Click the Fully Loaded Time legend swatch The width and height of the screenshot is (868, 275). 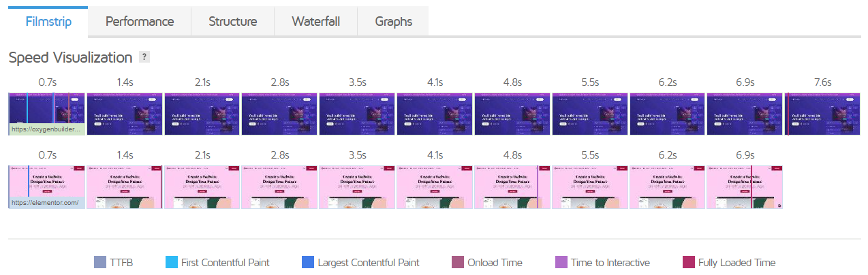(688, 263)
